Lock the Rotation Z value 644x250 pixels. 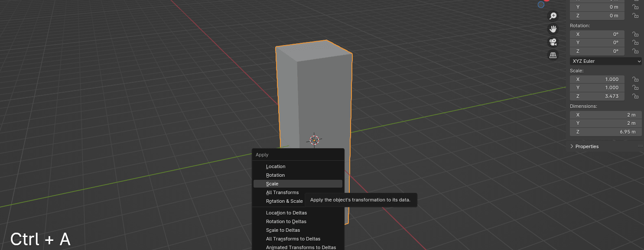(x=635, y=51)
